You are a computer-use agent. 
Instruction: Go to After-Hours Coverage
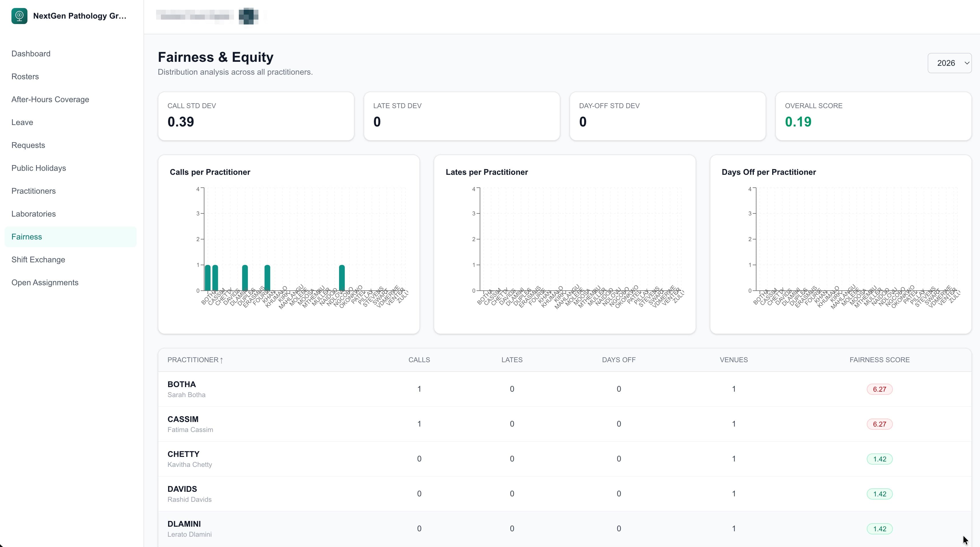pos(50,99)
